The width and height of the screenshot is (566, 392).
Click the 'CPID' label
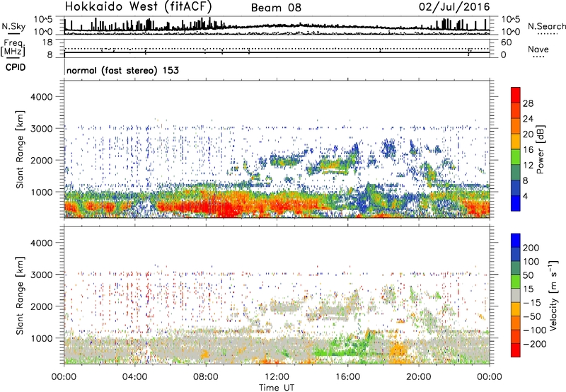[16, 67]
